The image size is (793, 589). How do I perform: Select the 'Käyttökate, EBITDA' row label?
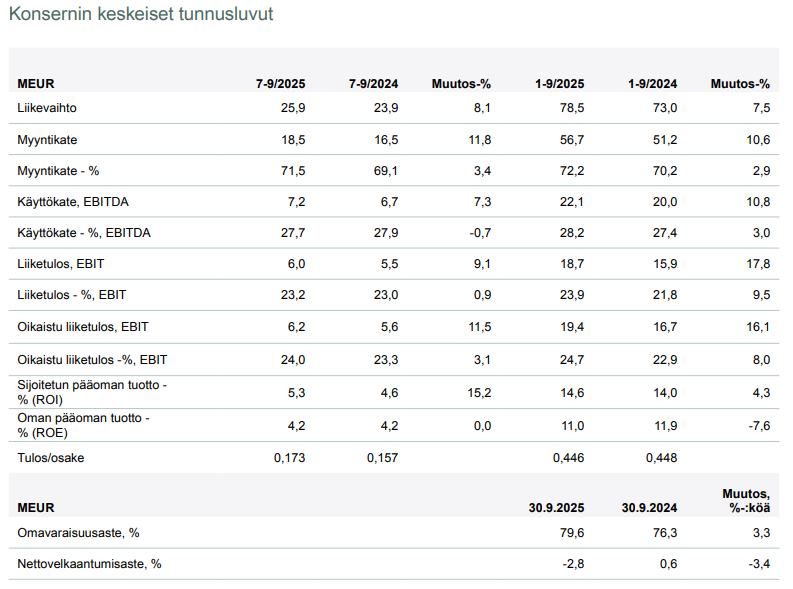point(73,202)
